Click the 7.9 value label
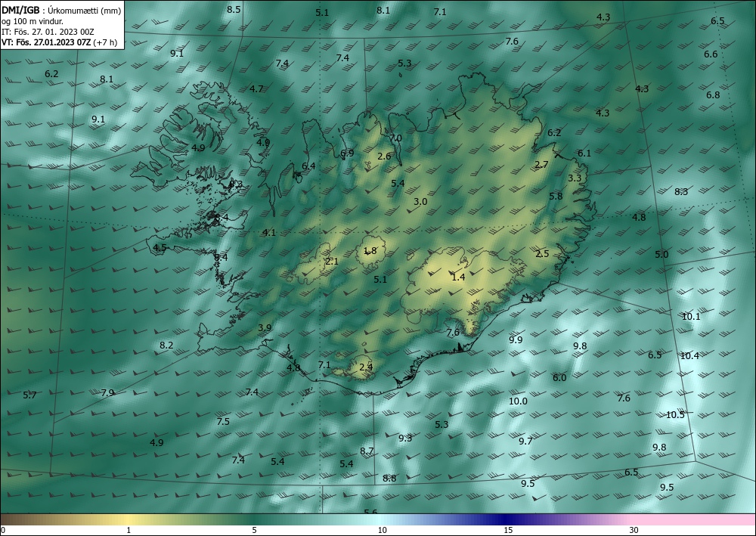Viewport: 756px width, 536px height. (x=107, y=392)
